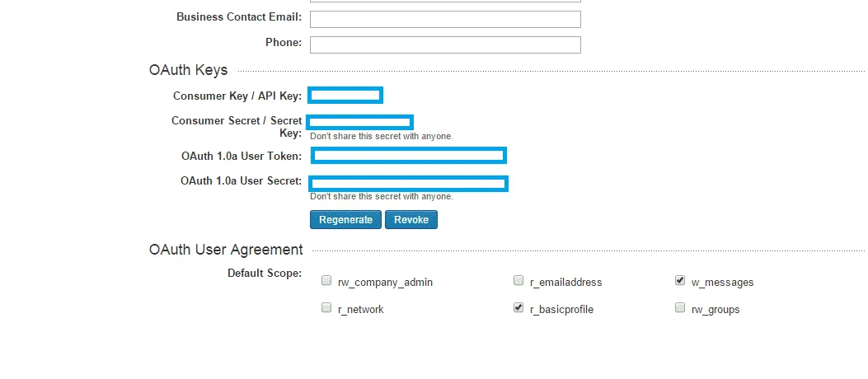This screenshot has height=379, width=868.
Task: Click the Default Scope label
Action: point(265,273)
